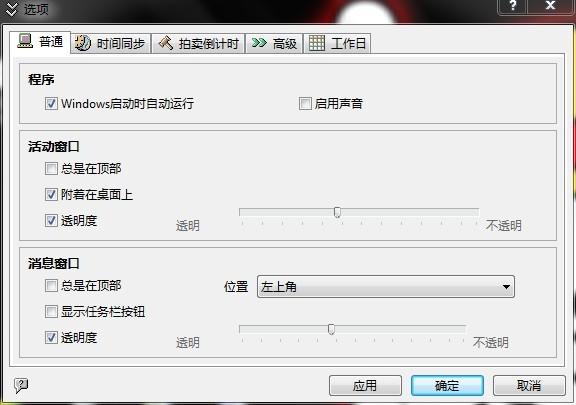Confirm with the 确定 button
Image resolution: width=576 pixels, height=405 pixels.
click(447, 386)
